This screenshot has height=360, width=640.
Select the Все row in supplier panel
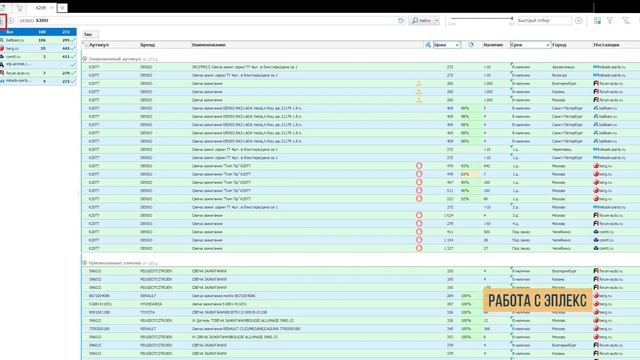point(38,32)
